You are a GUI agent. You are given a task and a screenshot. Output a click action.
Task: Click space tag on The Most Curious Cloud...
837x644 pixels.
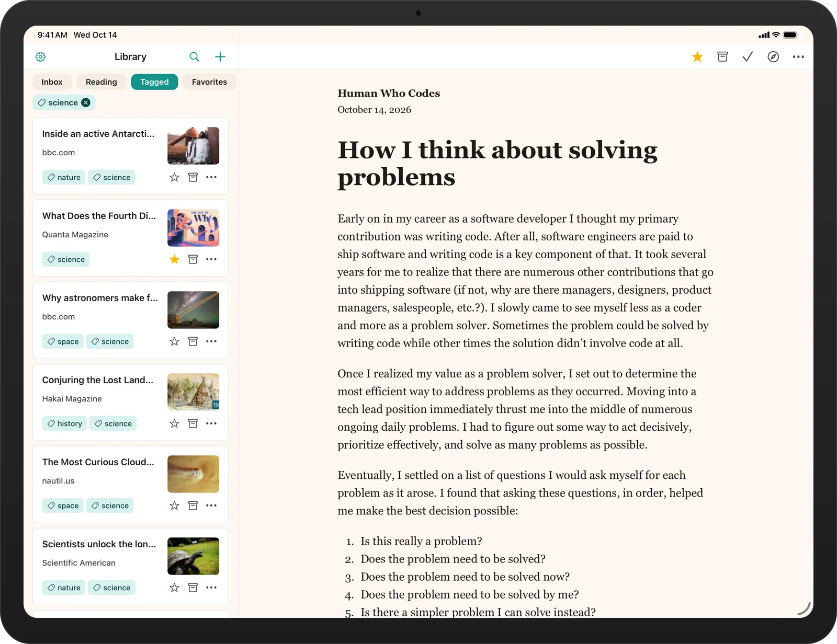pos(63,505)
